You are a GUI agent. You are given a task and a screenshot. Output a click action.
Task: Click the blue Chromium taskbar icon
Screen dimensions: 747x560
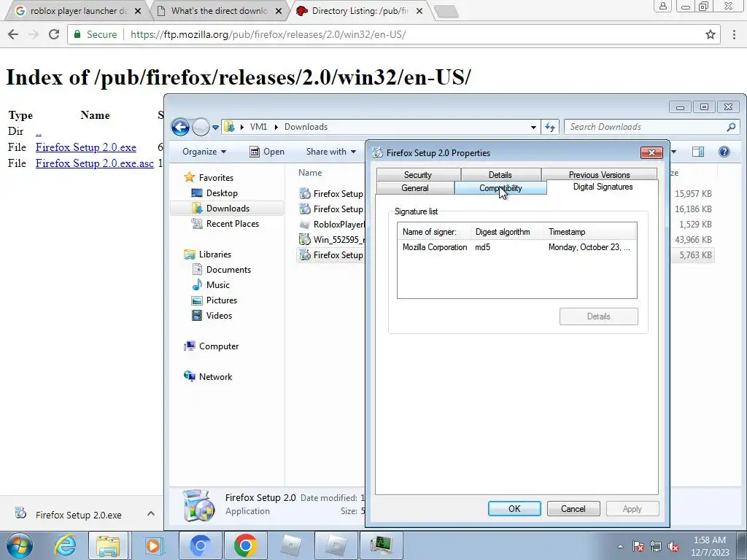pos(200,545)
